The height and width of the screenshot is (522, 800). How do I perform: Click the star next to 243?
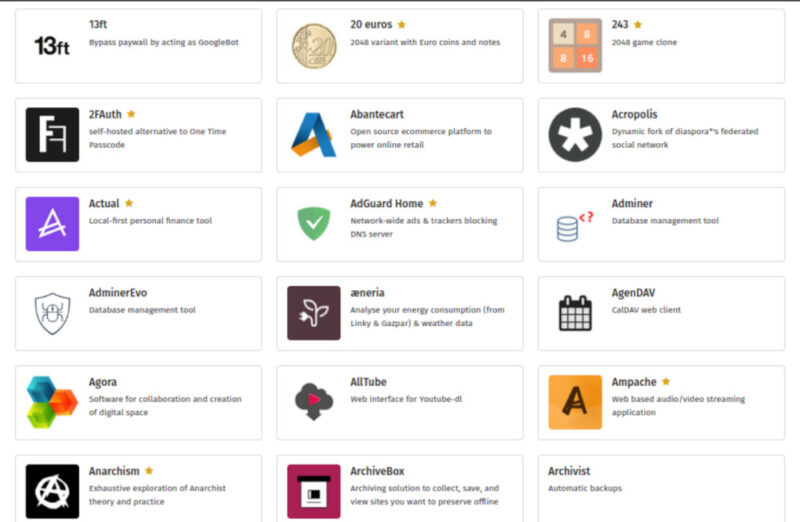click(638, 24)
